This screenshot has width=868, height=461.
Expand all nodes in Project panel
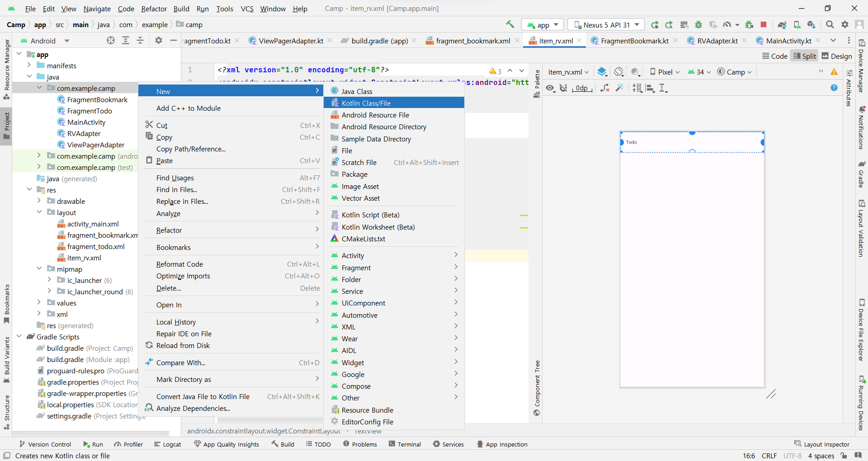(126, 41)
